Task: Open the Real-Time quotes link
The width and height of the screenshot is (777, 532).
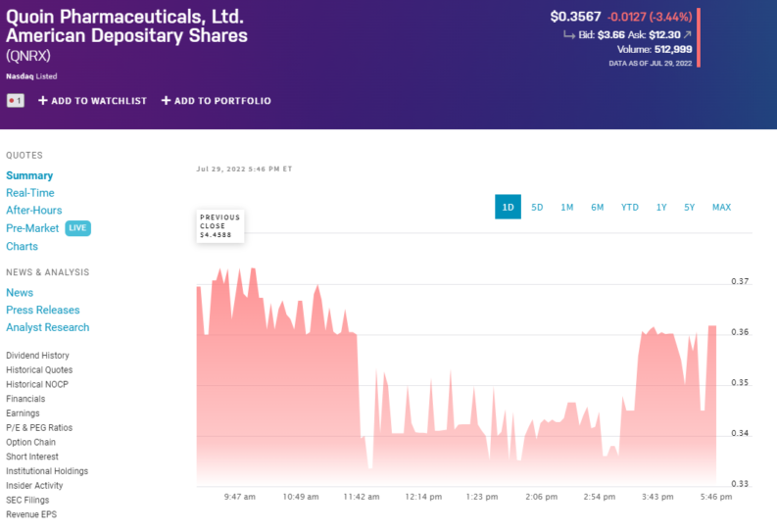Action: click(30, 193)
